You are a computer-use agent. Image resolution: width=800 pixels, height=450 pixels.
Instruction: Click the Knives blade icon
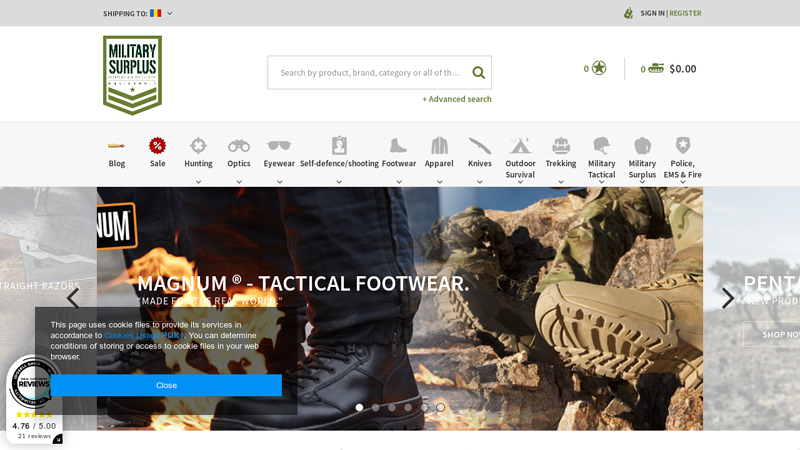coord(480,146)
